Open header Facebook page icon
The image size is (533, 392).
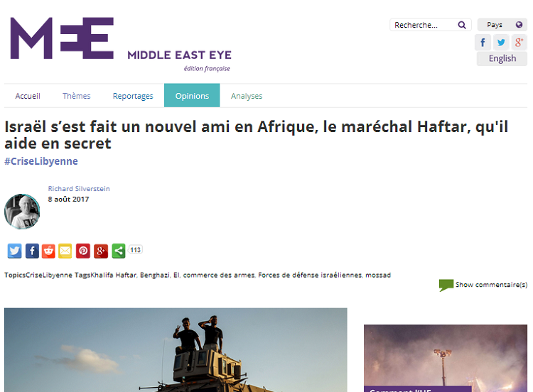click(x=483, y=42)
